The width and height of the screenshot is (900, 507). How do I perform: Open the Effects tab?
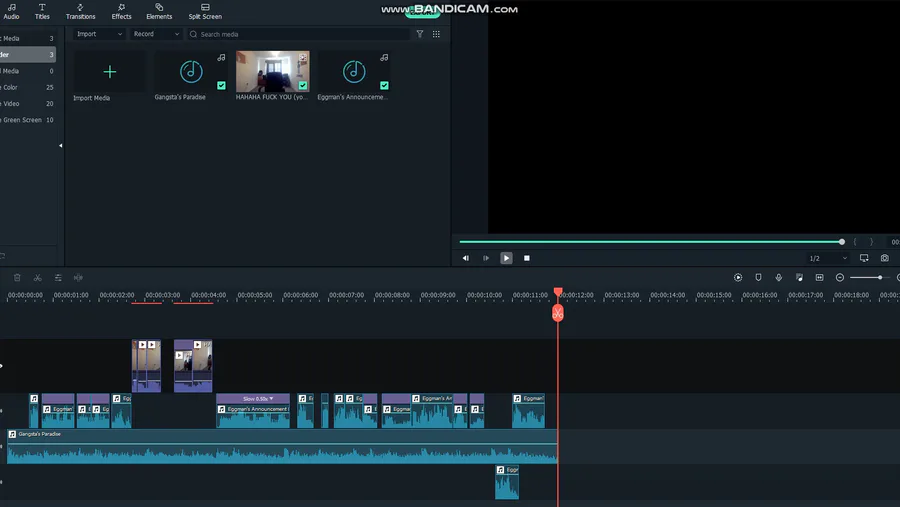[121, 11]
